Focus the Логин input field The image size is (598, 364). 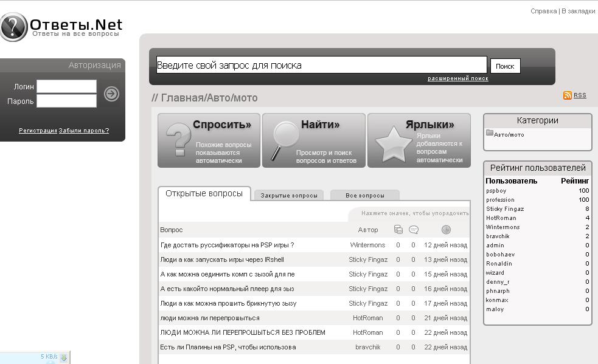pyautogui.click(x=66, y=86)
